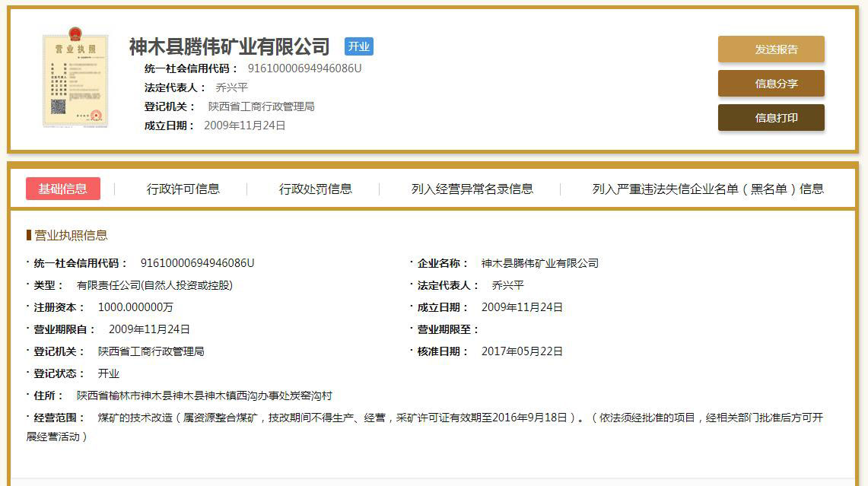868x486 pixels.
Task: Click the credit code in the header area
Action: 304,68
